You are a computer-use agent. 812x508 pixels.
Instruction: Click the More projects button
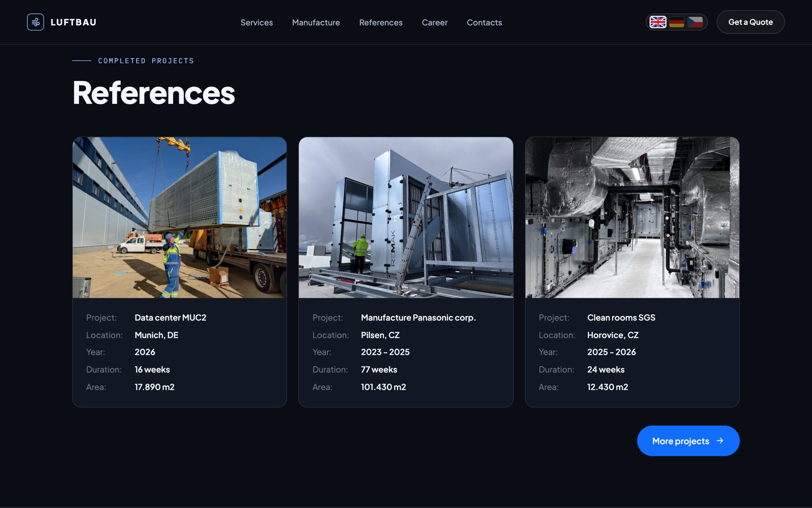click(x=688, y=441)
